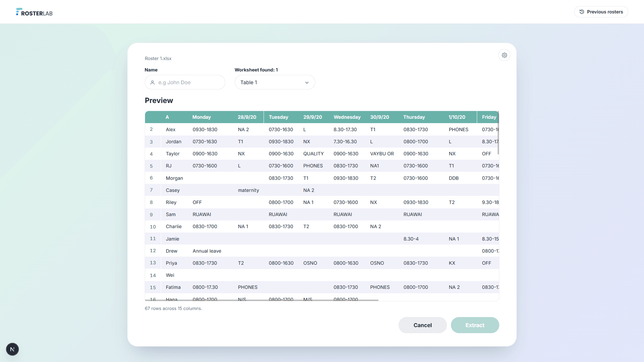644x362 pixels.
Task: Select the Tuesday column header
Action: click(x=278, y=117)
